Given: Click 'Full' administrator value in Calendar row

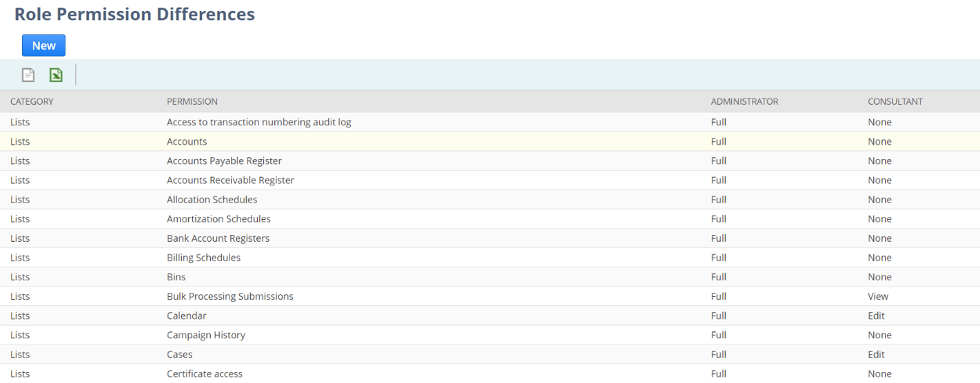Looking at the screenshot, I should pos(719,315).
